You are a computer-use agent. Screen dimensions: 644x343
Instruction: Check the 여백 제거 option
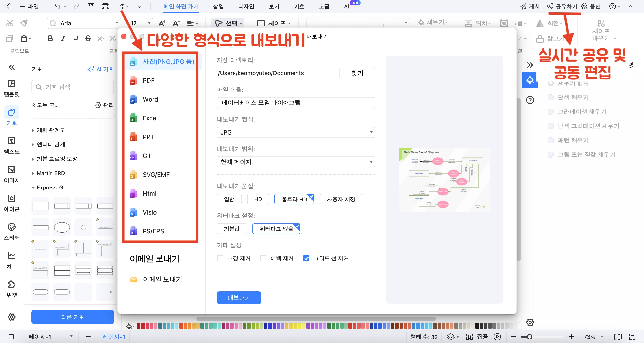click(x=263, y=258)
